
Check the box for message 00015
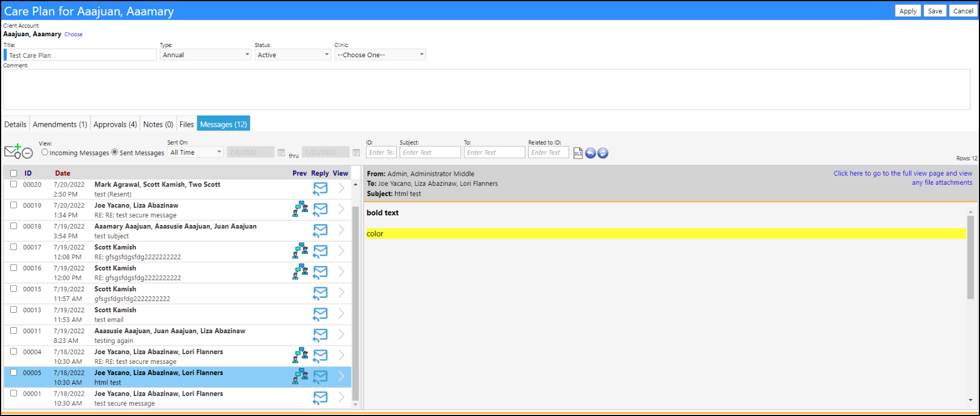[14, 289]
